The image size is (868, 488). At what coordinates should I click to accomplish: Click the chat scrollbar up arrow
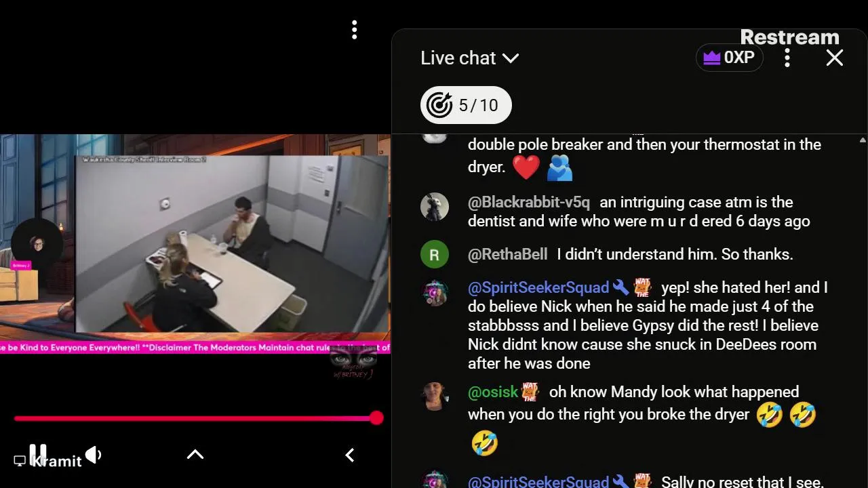pos(863,140)
